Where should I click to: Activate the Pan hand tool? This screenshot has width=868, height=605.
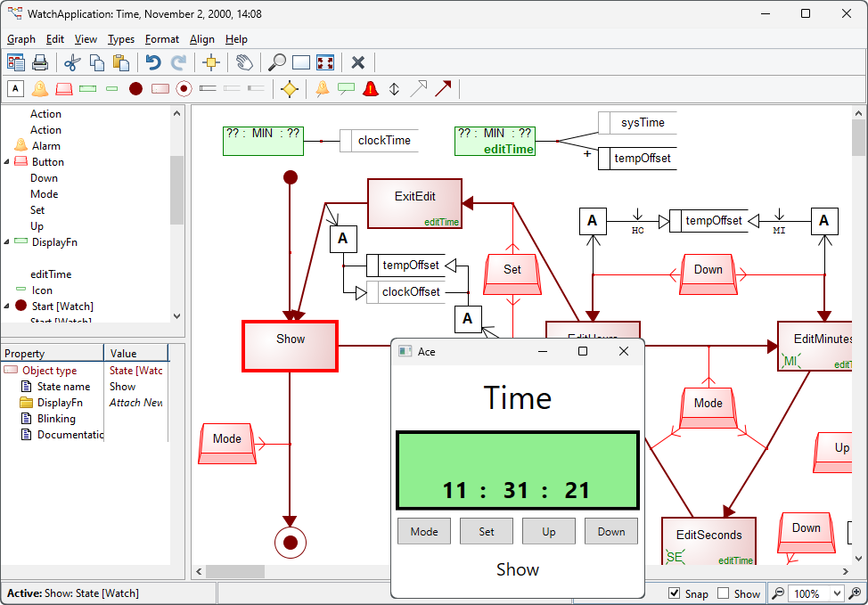(242, 62)
